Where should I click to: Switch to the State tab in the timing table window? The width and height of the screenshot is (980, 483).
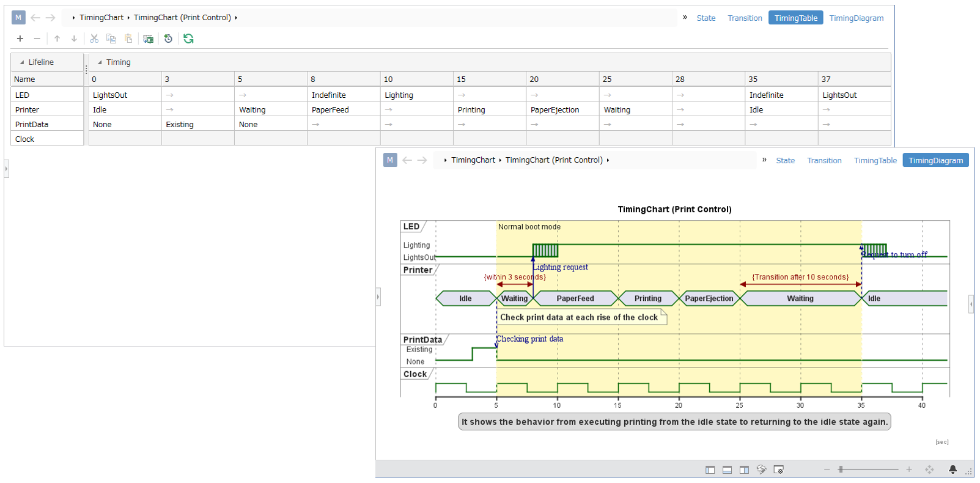pyautogui.click(x=706, y=18)
